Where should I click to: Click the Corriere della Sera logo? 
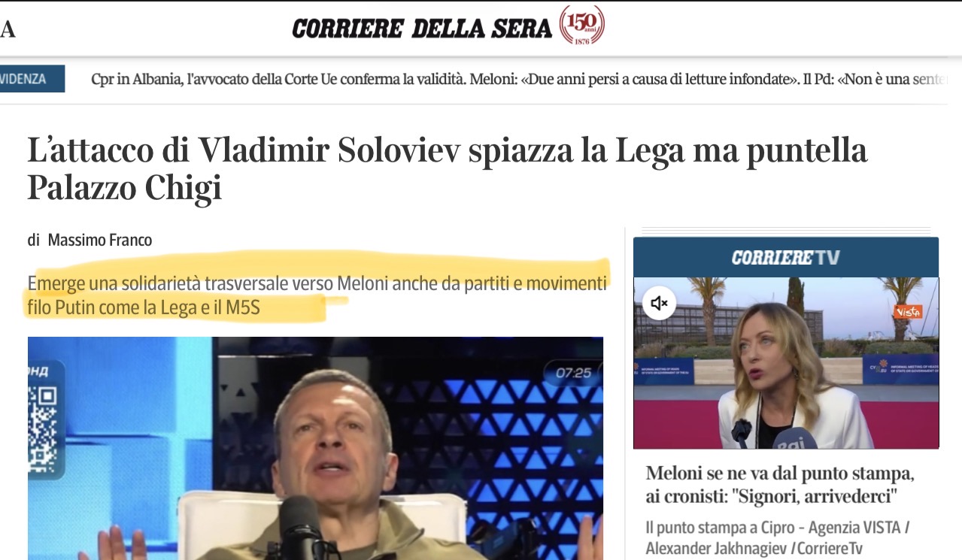click(x=422, y=29)
